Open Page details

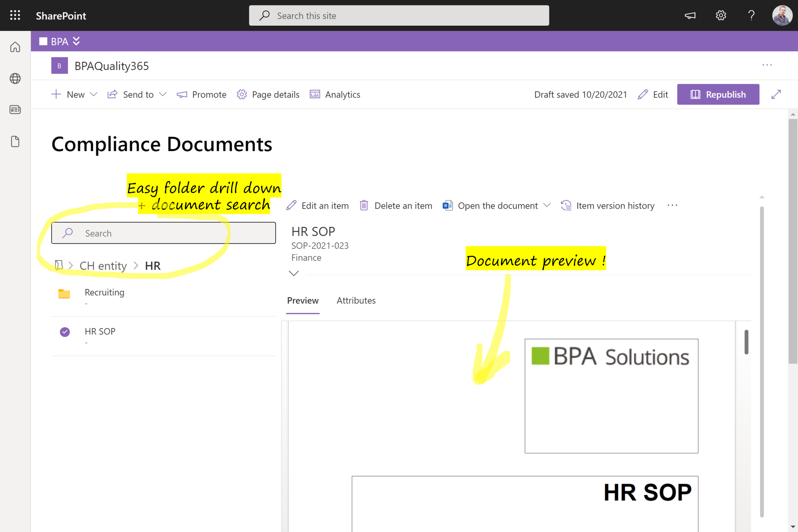pyautogui.click(x=268, y=94)
